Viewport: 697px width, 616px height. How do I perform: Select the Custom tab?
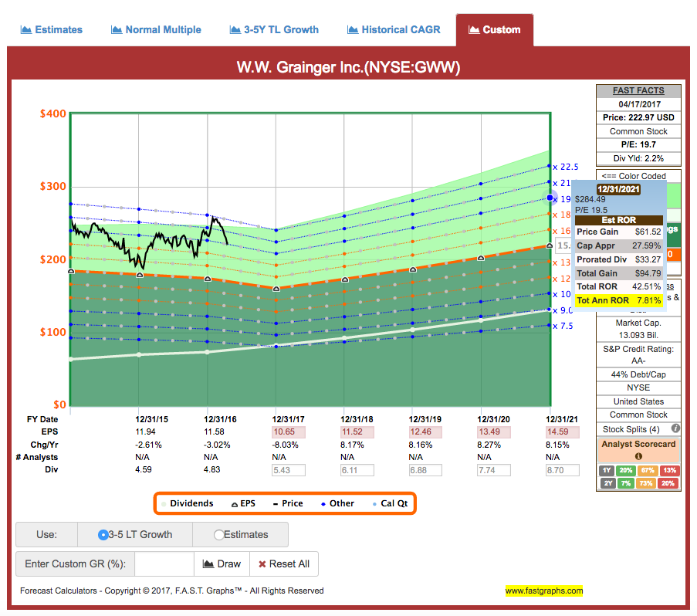click(494, 30)
